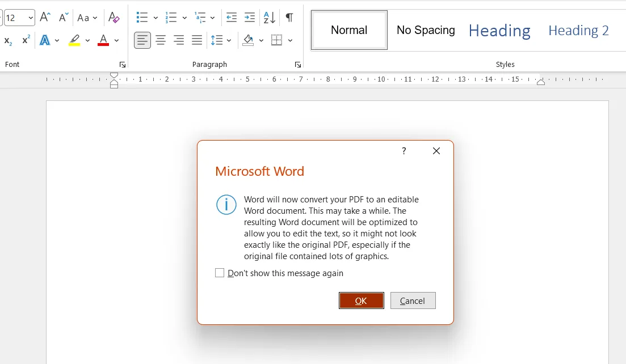The height and width of the screenshot is (364, 626).
Task: Clear all formatting with eraser icon
Action: click(114, 18)
